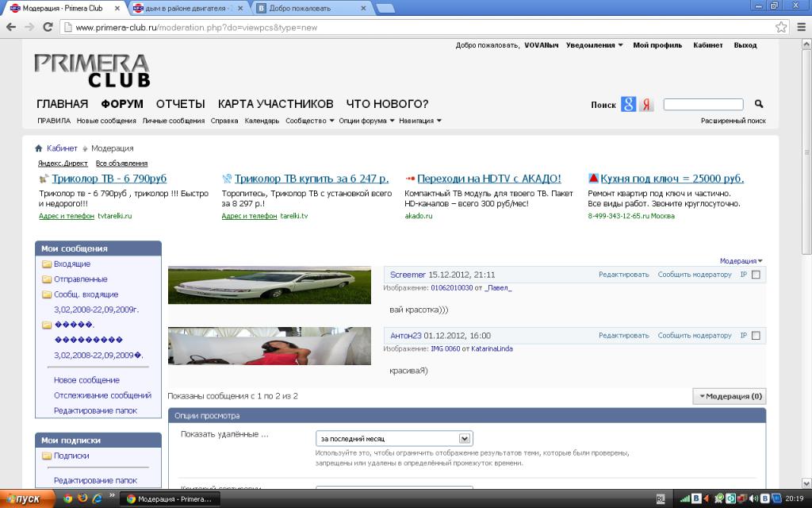Switch to the Добро пожаловать tab
This screenshot has width=812, height=508.
tap(311, 8)
